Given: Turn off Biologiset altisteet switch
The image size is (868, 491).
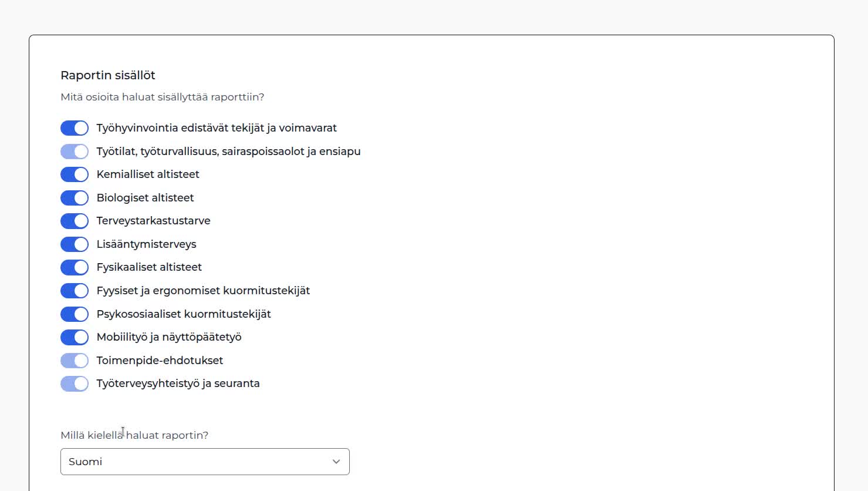Looking at the screenshot, I should pyautogui.click(x=75, y=198).
